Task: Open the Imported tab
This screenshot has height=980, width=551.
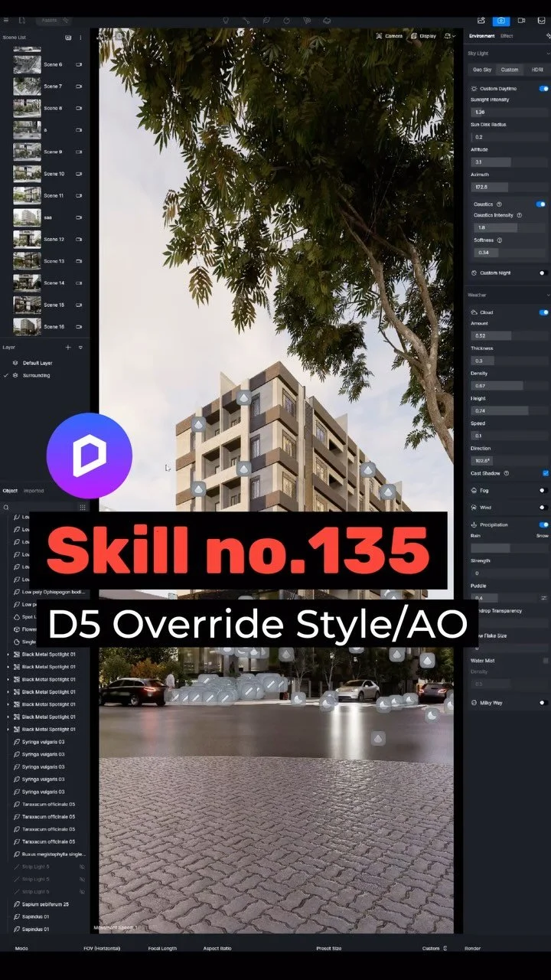Action: (x=34, y=491)
